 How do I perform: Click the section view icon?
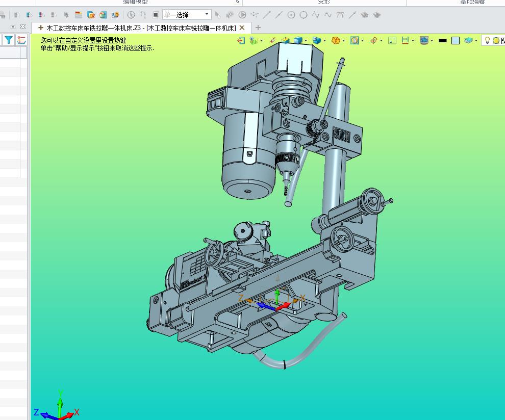point(355,40)
